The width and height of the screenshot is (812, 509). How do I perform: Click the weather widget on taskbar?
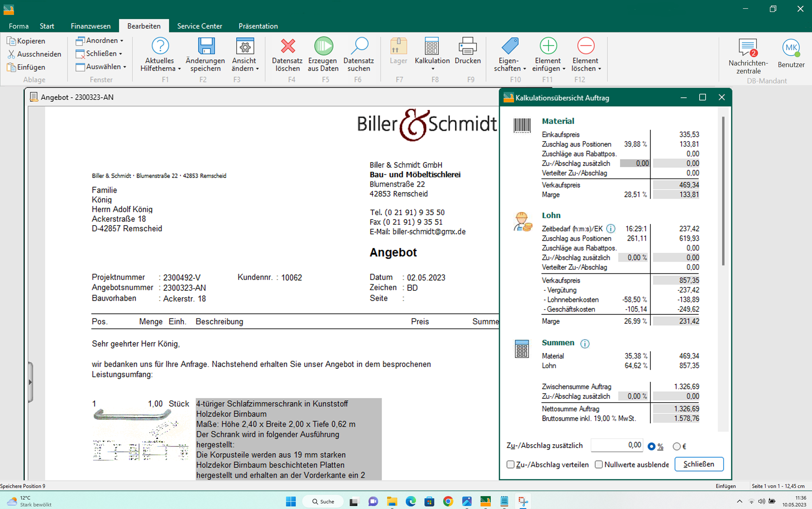tap(30, 501)
